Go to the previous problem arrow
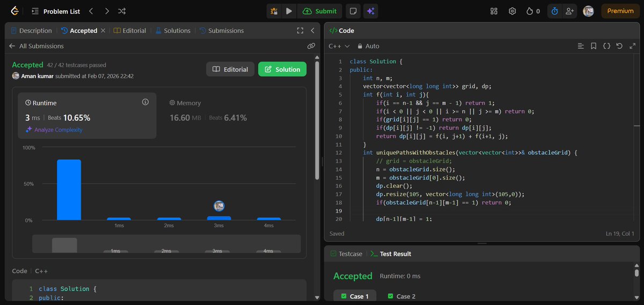644x305 pixels. tap(91, 11)
